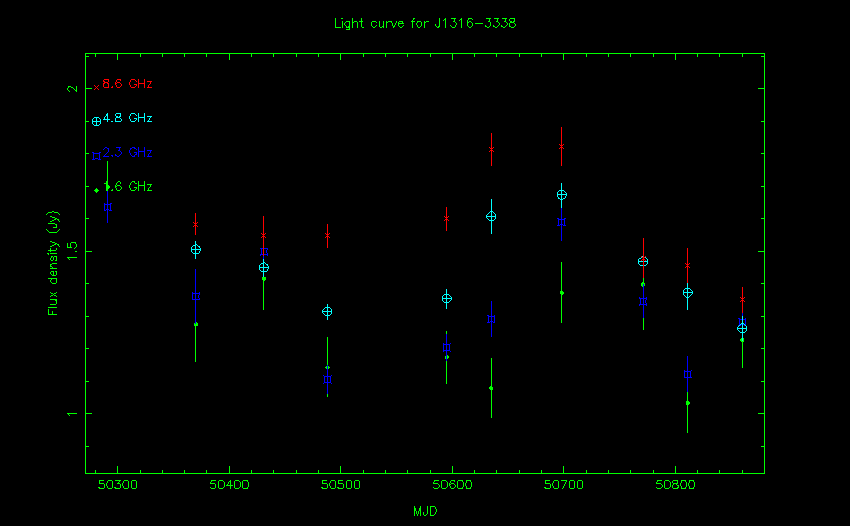Pick the red 8.6 GHz point near MJD 50810
The height and width of the screenshot is (526, 850).
click(x=687, y=266)
